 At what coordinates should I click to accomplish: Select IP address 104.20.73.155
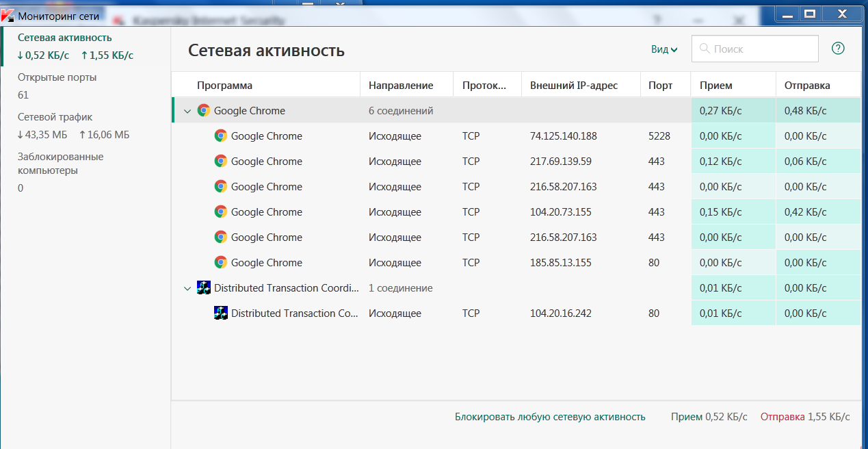(x=561, y=212)
